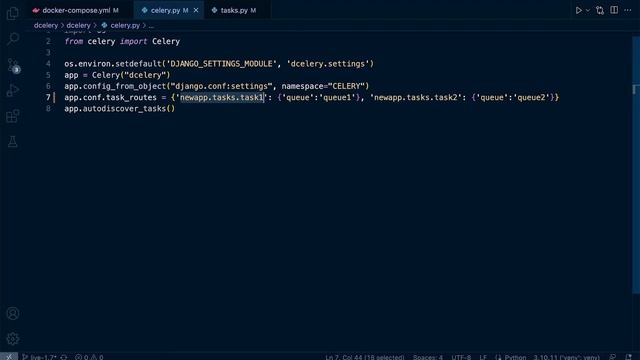The image size is (640, 360).
Task: Open the Testing flask view
Action: click(13, 142)
